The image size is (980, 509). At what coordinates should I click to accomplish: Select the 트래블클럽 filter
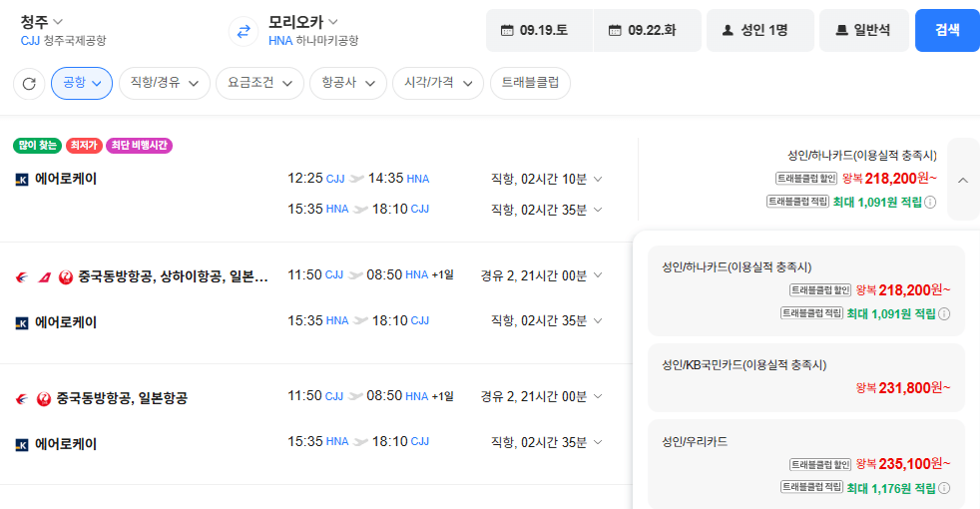pos(531,83)
